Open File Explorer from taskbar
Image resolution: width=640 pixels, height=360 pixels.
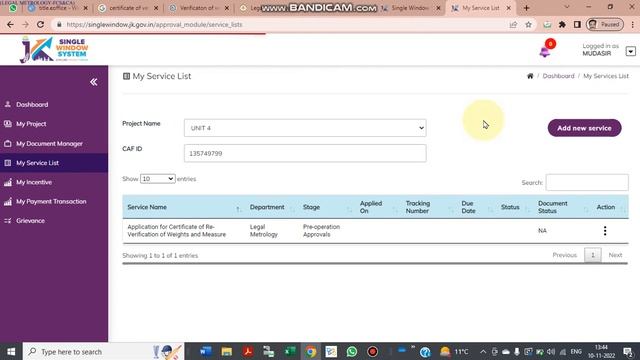[x=227, y=351]
